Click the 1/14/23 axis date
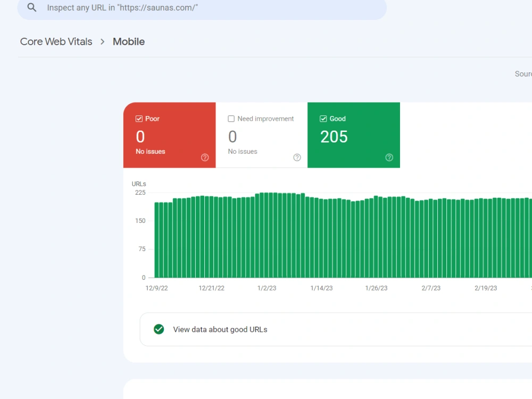Image resolution: width=532 pixels, height=399 pixels. tap(321, 288)
